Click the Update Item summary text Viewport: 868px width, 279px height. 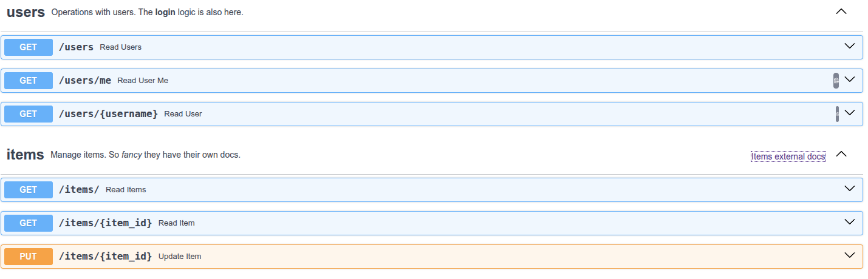pos(180,257)
